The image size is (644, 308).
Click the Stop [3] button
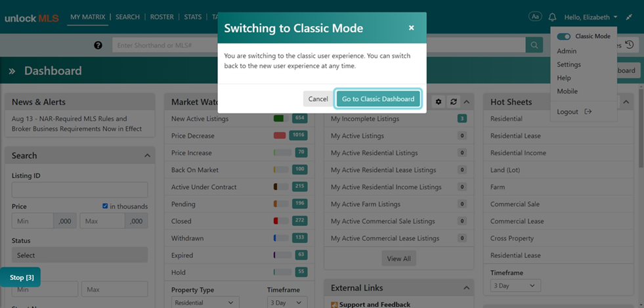pos(20,278)
